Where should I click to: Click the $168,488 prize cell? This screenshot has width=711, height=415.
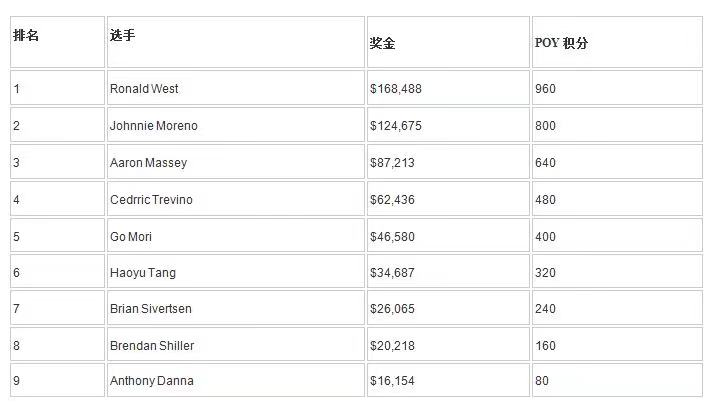448,88
